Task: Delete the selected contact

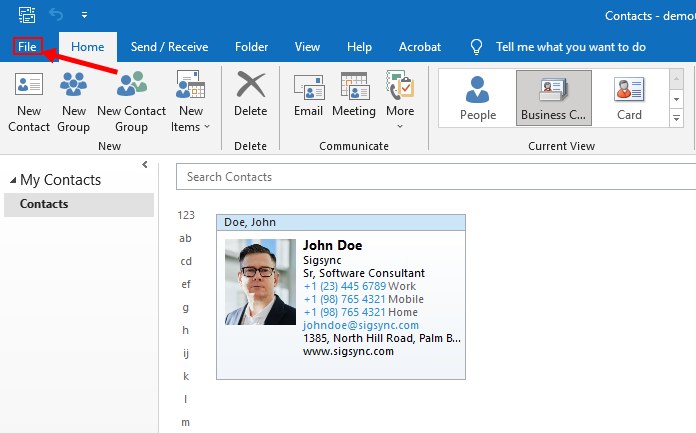Action: tap(250, 100)
